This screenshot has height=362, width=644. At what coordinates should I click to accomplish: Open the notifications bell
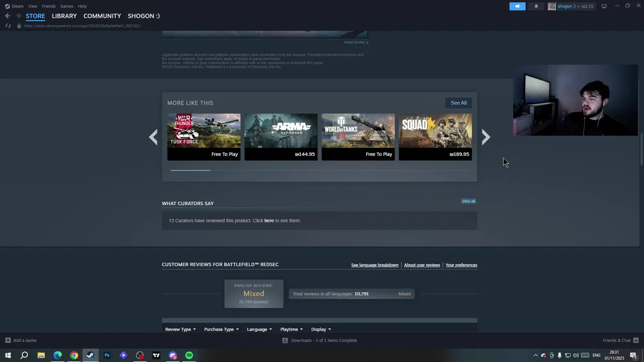pyautogui.click(x=536, y=6)
